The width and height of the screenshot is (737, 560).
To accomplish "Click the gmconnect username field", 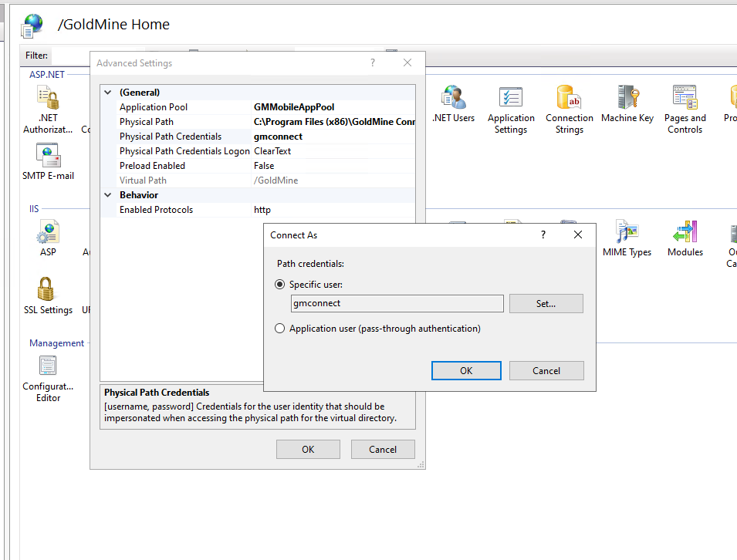I will tap(397, 303).
